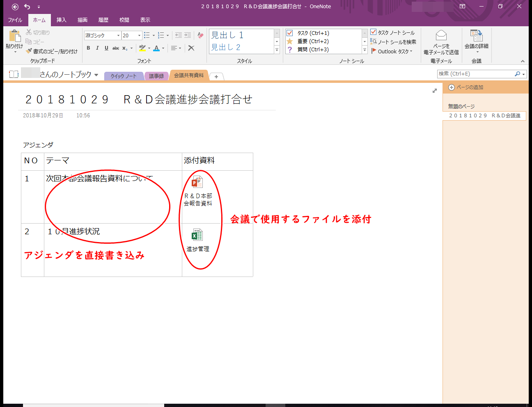
Task: Open the font size dropdown
Action: click(138, 36)
